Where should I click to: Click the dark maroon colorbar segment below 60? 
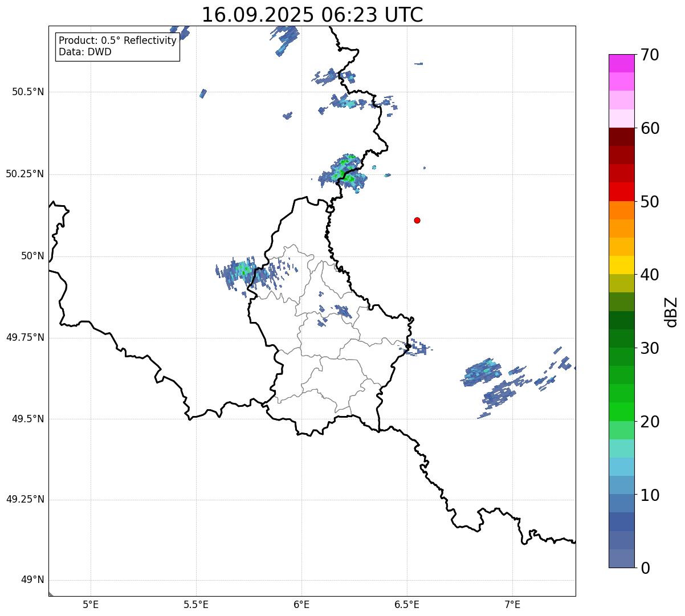tap(621, 137)
